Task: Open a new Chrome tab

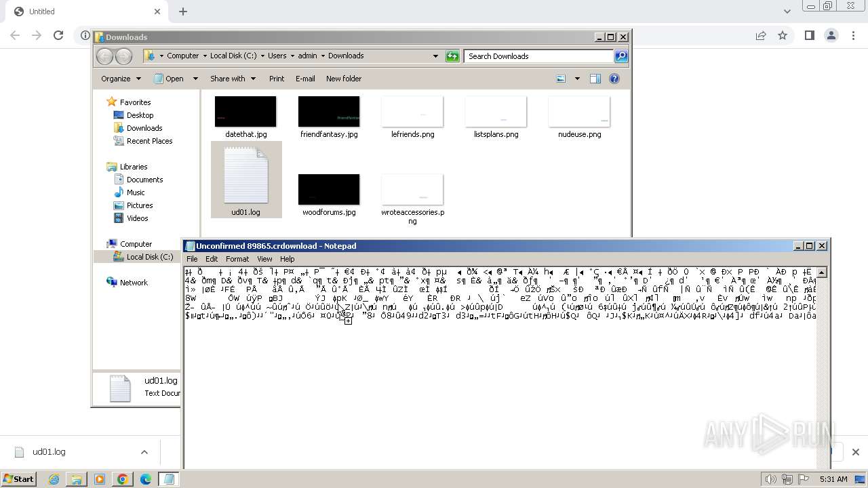Action: coord(183,12)
